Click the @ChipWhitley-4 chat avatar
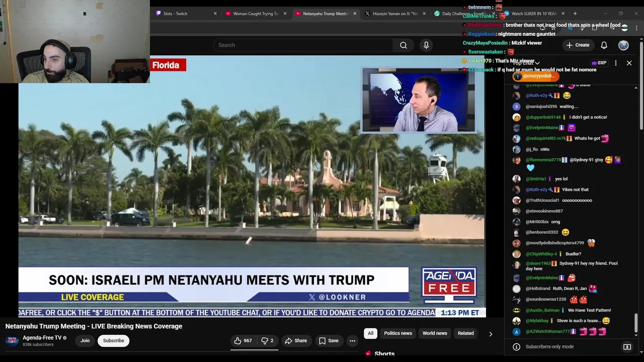The width and height of the screenshot is (644, 362). [x=516, y=254]
